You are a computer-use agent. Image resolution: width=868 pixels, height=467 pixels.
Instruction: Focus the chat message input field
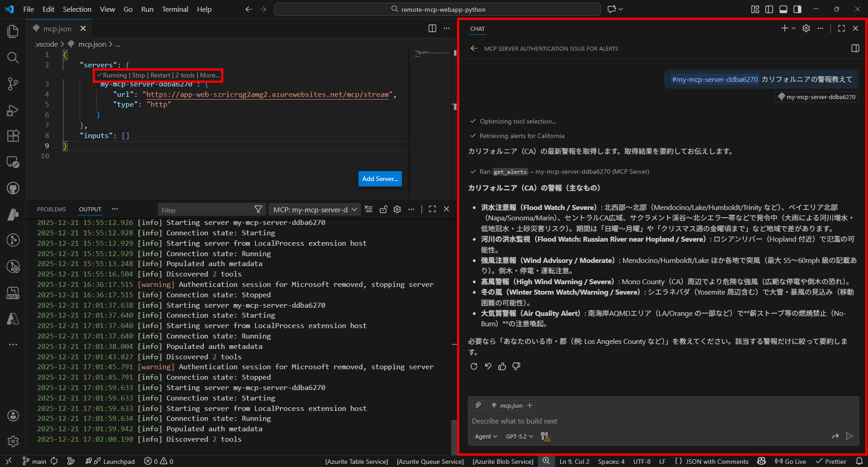click(x=633, y=421)
